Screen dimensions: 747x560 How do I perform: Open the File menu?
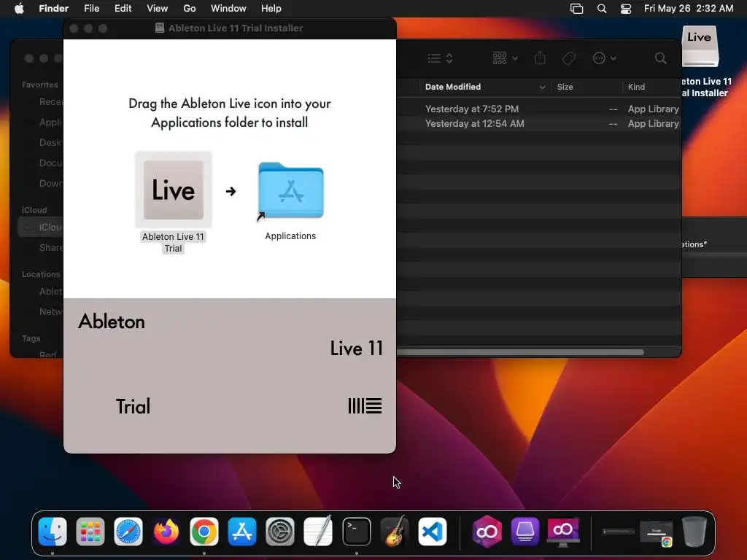(x=91, y=9)
